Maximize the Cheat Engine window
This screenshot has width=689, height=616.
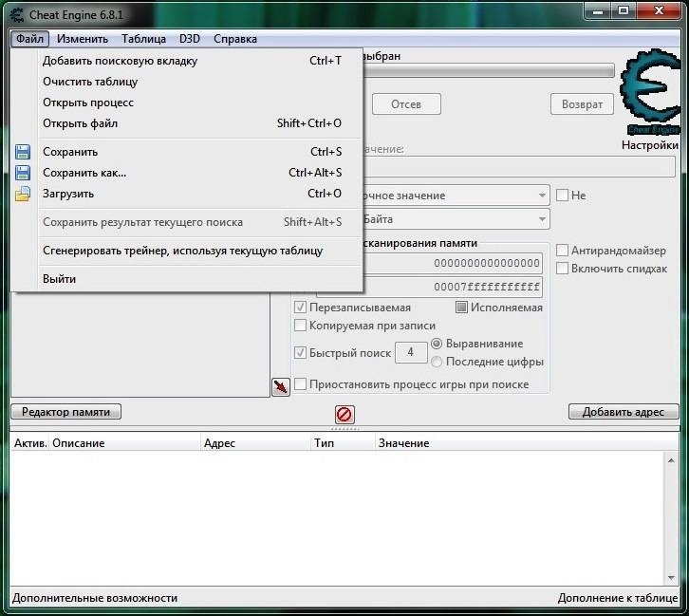(x=624, y=11)
